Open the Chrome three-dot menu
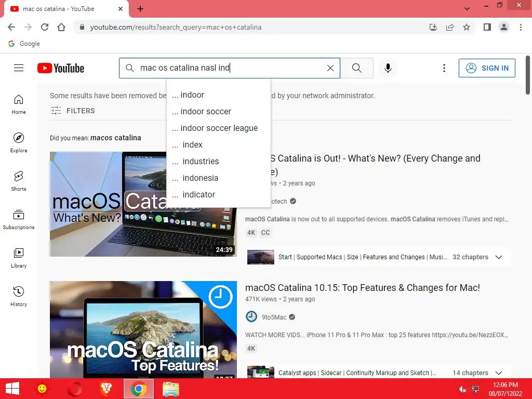 521,27
